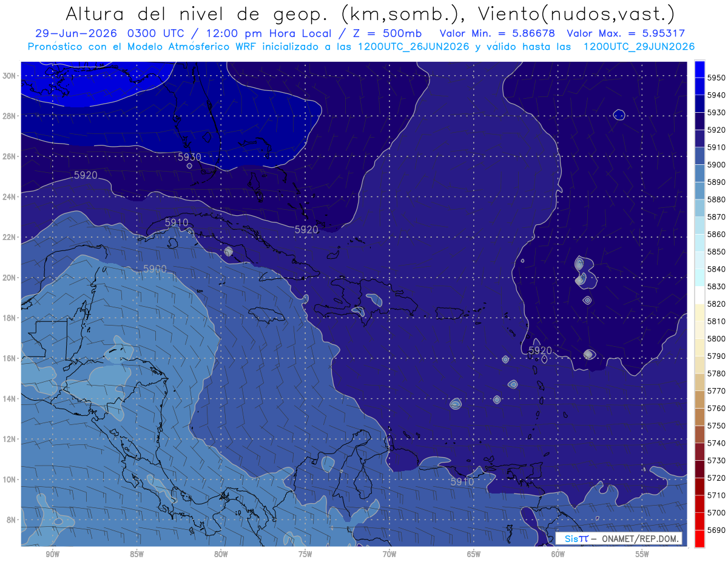Image resolution: width=728 pixels, height=562 pixels.
Task: Click the 5930 contour label over Florida Straits
Action: coord(189,157)
